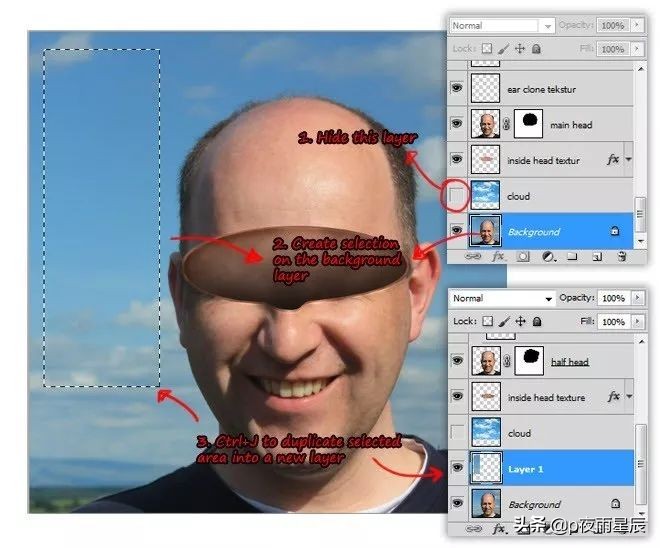Click Fill 100% field in main head panel

click(x=613, y=49)
